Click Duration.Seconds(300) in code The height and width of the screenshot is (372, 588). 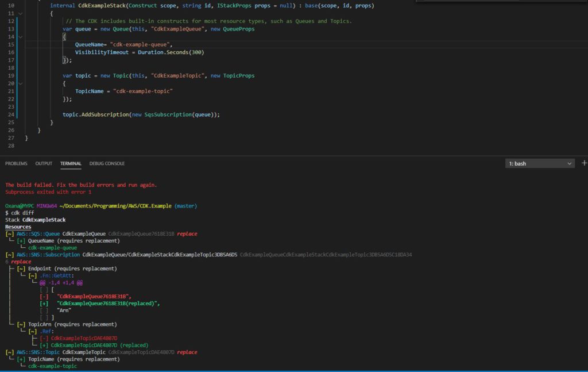point(171,52)
